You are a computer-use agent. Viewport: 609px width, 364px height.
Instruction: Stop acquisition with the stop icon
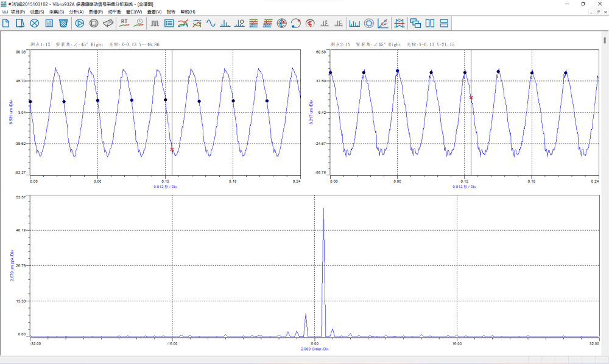94,23
